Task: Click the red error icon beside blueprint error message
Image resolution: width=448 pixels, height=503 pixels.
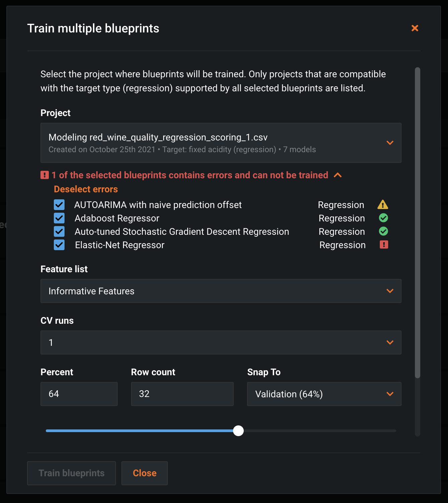Action: tap(44, 175)
